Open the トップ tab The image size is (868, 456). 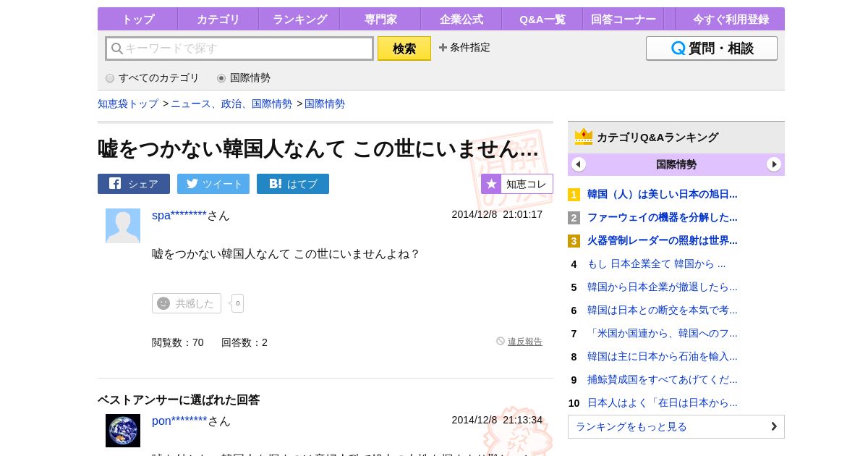(x=137, y=19)
